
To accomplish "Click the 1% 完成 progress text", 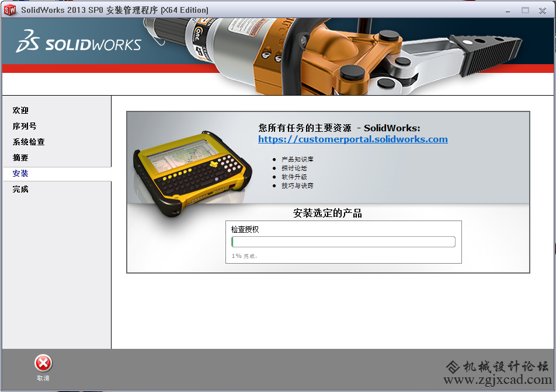I will pyautogui.click(x=244, y=256).
